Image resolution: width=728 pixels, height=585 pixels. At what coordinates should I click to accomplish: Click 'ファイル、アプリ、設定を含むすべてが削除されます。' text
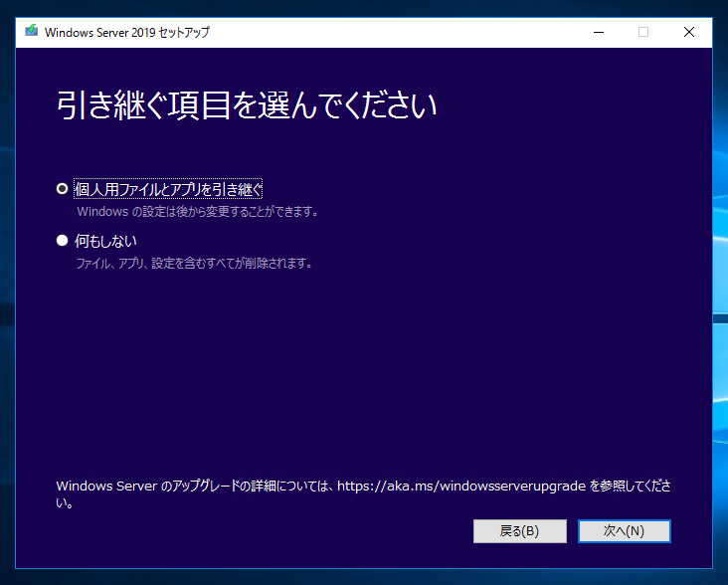coord(195,264)
